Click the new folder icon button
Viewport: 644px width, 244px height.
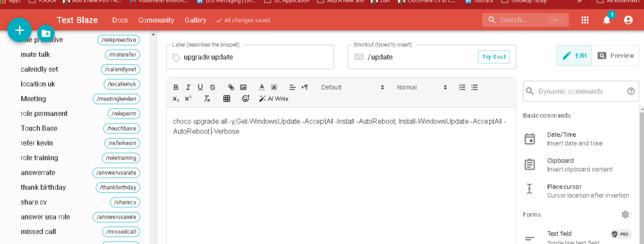click(46, 33)
